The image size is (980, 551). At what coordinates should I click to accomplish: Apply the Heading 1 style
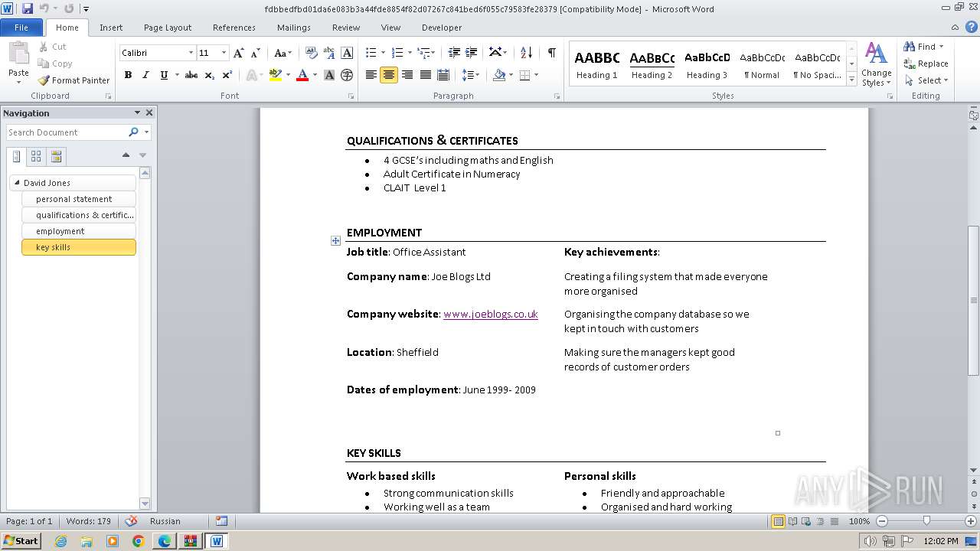click(596, 64)
